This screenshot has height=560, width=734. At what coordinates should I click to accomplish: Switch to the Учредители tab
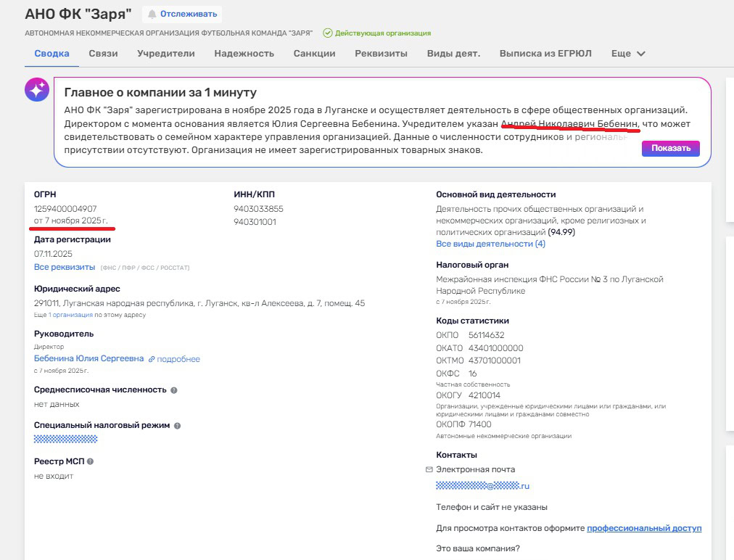pos(166,54)
